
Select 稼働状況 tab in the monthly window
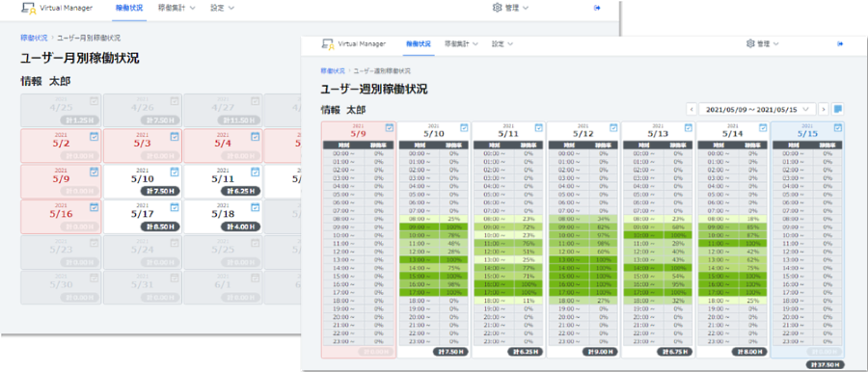click(x=129, y=9)
